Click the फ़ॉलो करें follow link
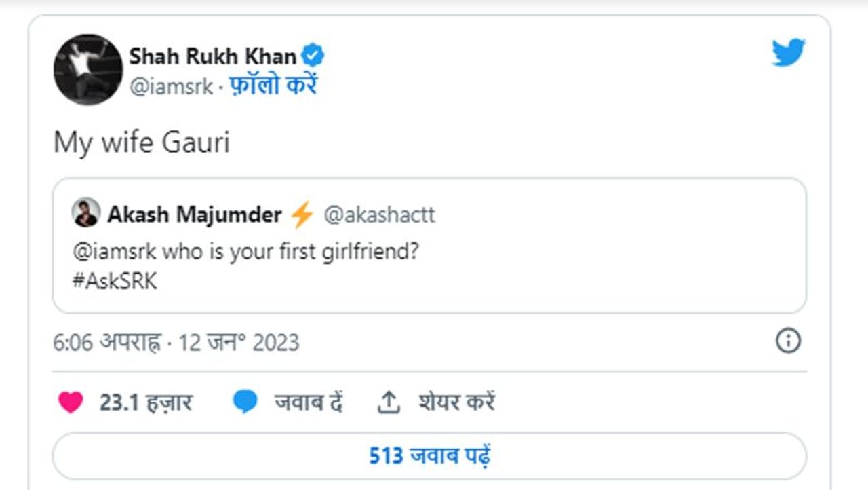 coord(274,86)
